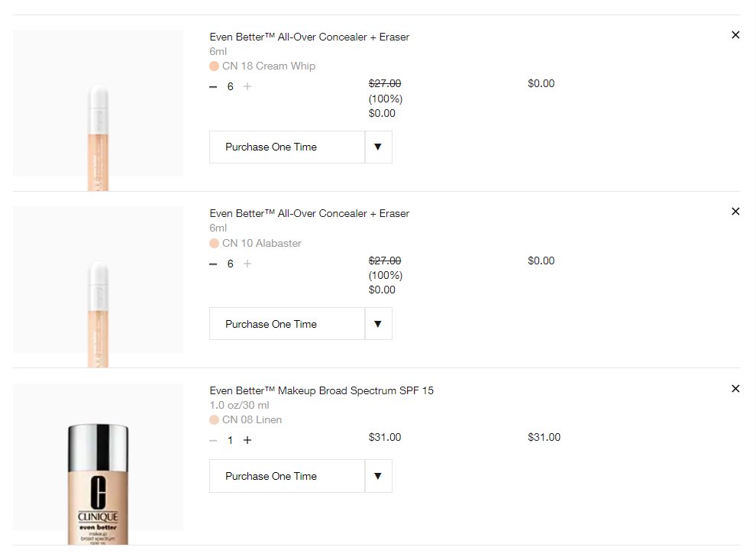Viewport: 756px width, 560px height.
Task: Click the CN 18 Cream Whip shade swatch
Action: (x=214, y=66)
